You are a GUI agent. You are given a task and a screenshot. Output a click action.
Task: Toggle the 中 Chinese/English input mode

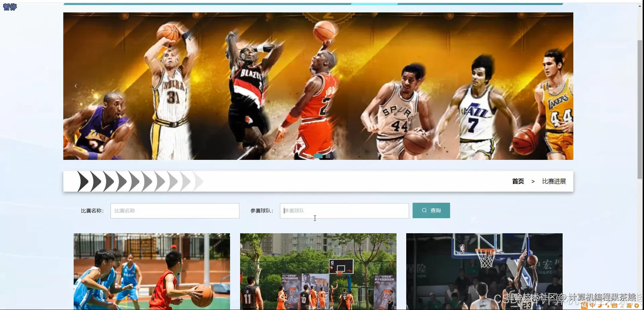tap(592, 306)
